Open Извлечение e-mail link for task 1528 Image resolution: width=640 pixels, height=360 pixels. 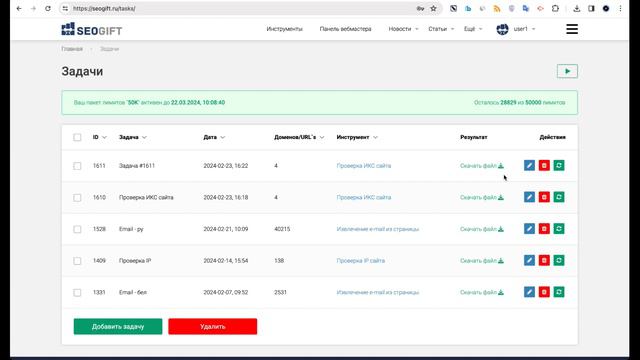coord(378,229)
